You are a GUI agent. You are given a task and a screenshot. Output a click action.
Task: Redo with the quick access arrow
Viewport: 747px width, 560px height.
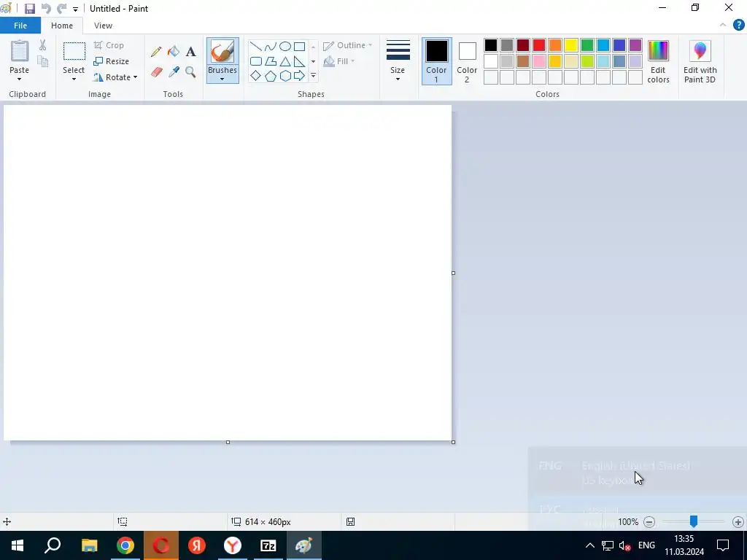(x=61, y=9)
